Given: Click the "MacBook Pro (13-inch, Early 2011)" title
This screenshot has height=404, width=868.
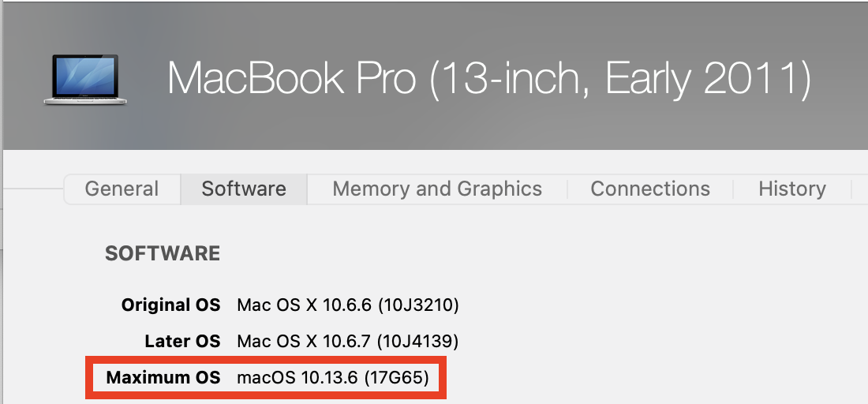Looking at the screenshot, I should (488, 79).
